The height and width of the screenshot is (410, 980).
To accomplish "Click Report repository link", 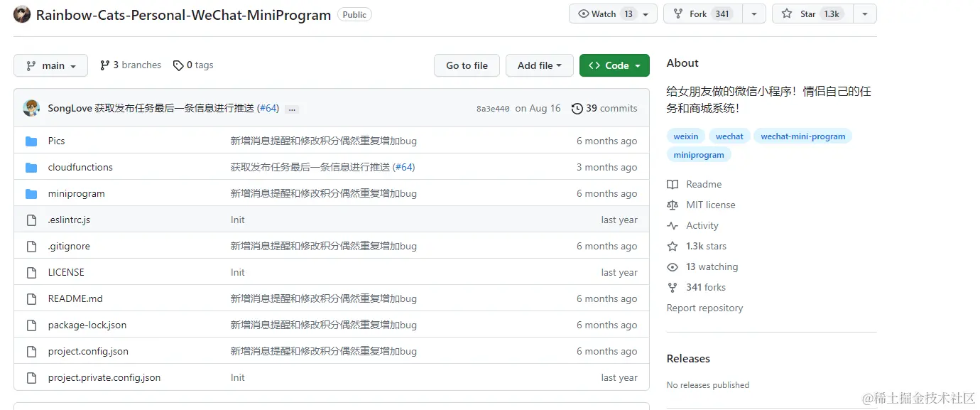I will pyautogui.click(x=704, y=308).
